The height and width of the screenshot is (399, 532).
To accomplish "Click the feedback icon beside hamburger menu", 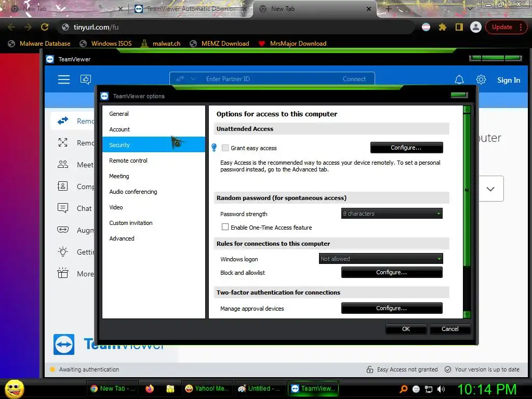I will pyautogui.click(x=86, y=79).
